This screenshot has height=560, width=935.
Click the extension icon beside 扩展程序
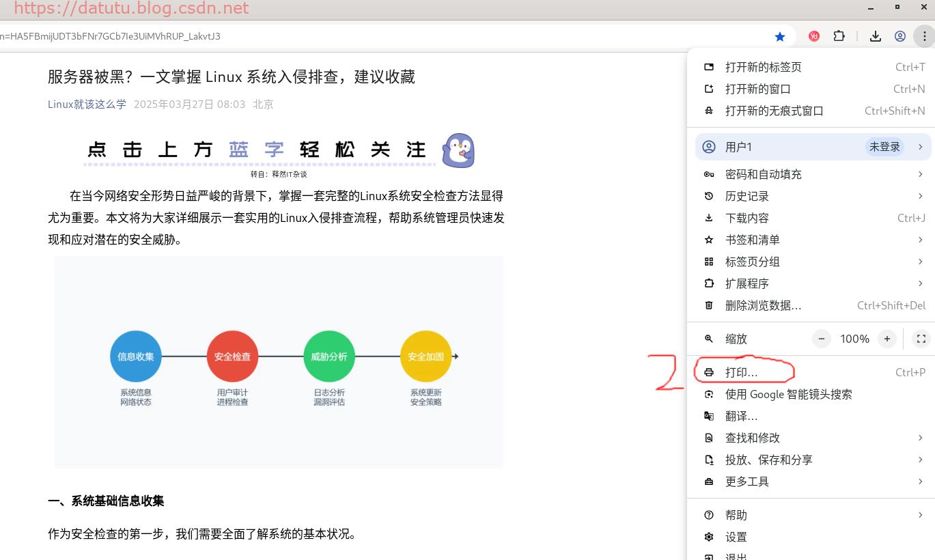point(709,283)
